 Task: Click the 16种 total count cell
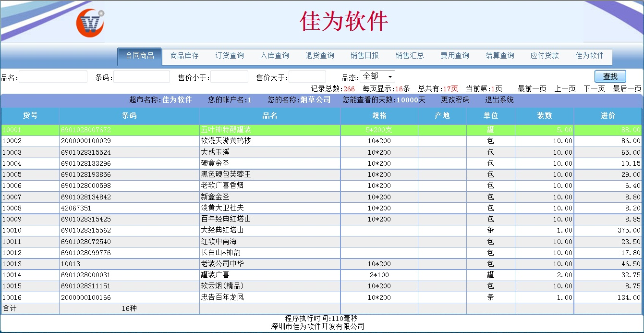coord(129,308)
